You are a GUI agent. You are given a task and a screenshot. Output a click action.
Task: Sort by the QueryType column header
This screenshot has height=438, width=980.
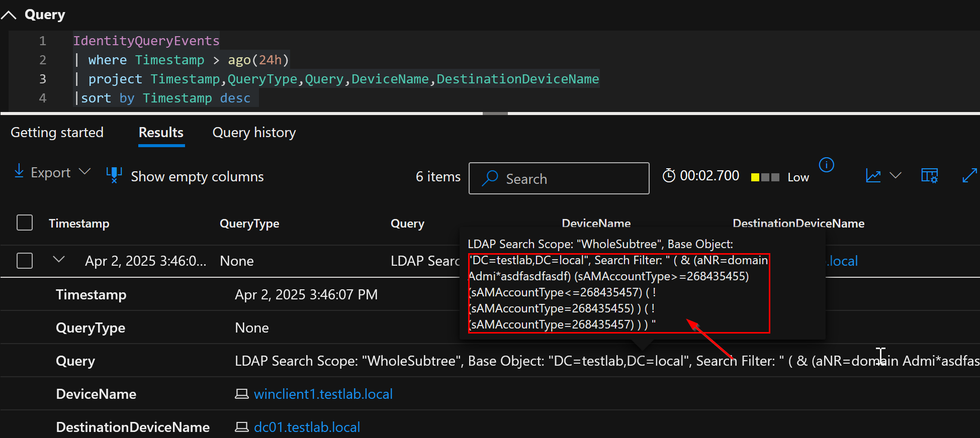tap(249, 224)
